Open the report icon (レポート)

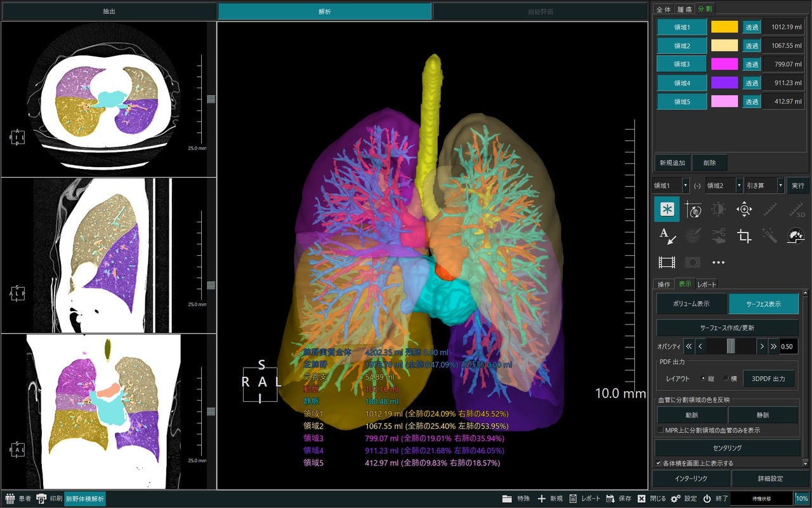573,498
